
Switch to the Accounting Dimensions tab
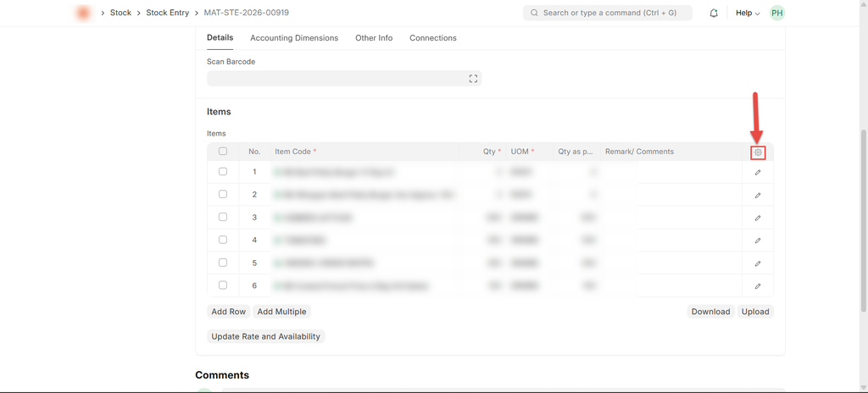(294, 38)
